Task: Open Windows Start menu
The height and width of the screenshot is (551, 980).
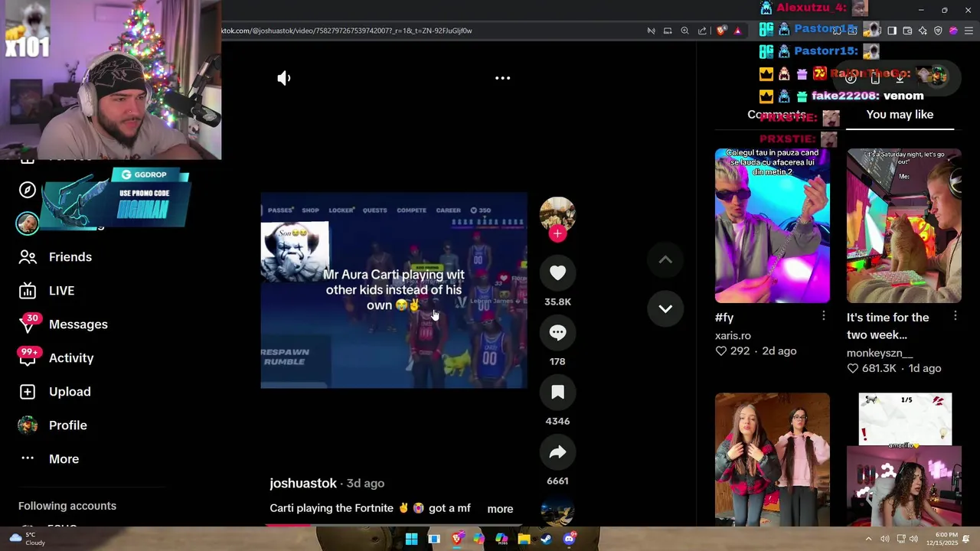Action: [x=411, y=539]
